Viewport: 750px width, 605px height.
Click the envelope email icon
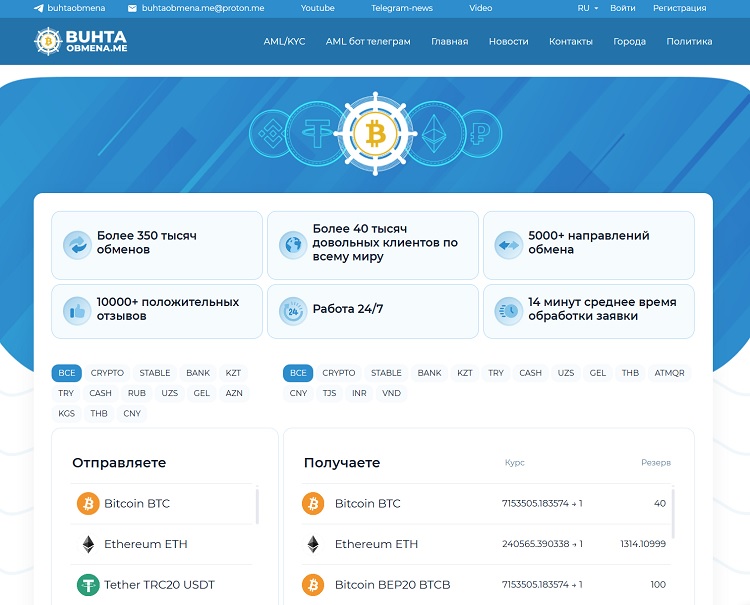point(132,8)
